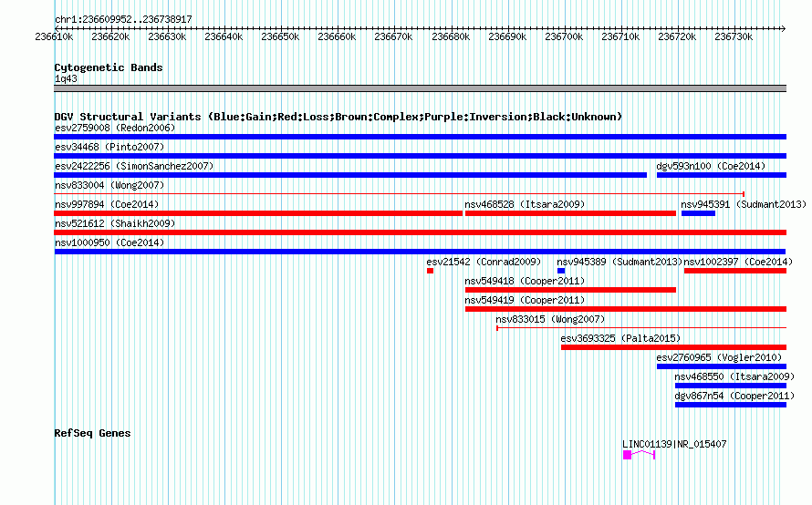Screen dimensions: 812x505
Task: Click the nsv549419 (Cooper2011) label
Action: (x=525, y=300)
